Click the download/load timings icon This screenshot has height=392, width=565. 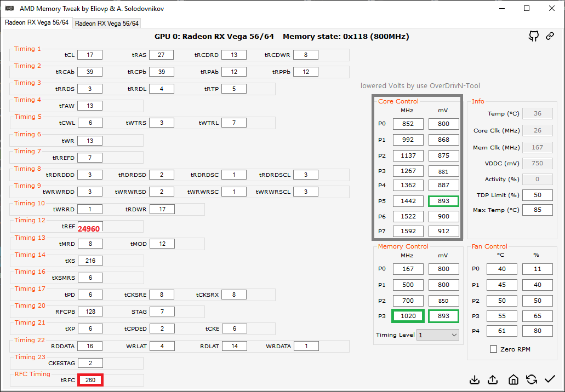[x=475, y=380]
